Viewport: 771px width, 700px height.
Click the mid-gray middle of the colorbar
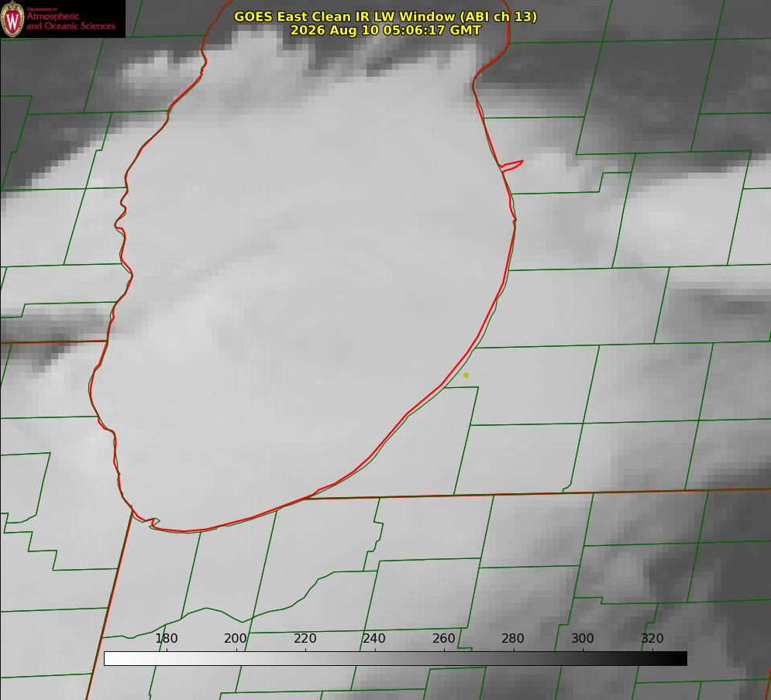[x=395, y=659]
